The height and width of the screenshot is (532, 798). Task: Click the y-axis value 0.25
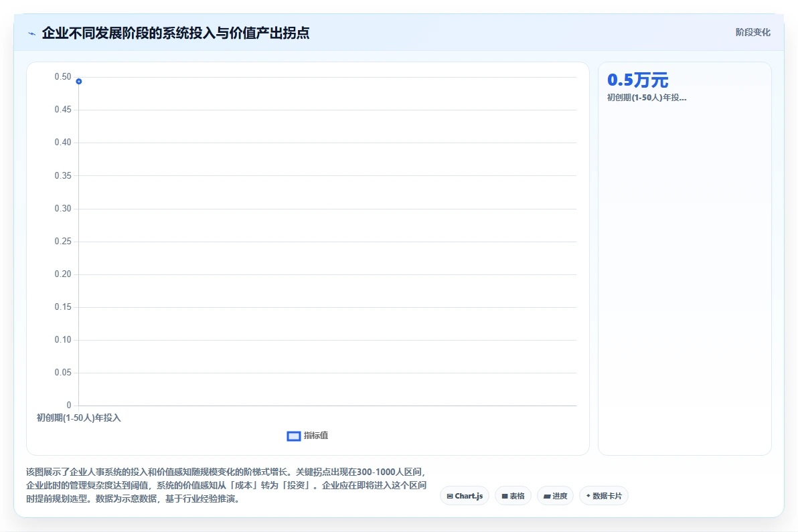pos(63,241)
